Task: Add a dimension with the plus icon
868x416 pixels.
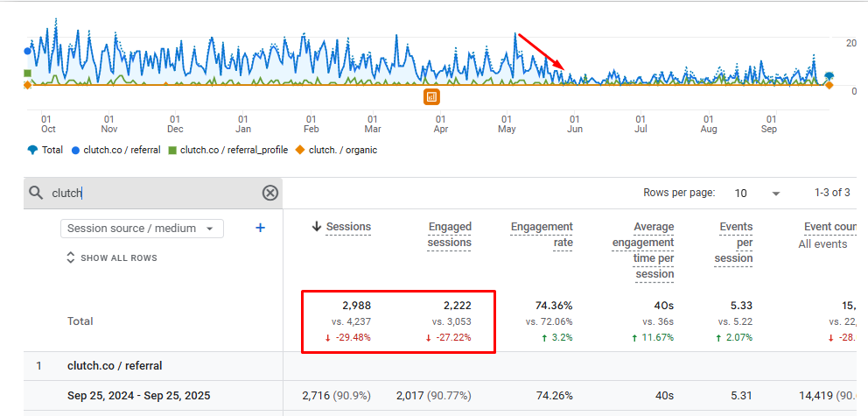Action: (x=260, y=229)
